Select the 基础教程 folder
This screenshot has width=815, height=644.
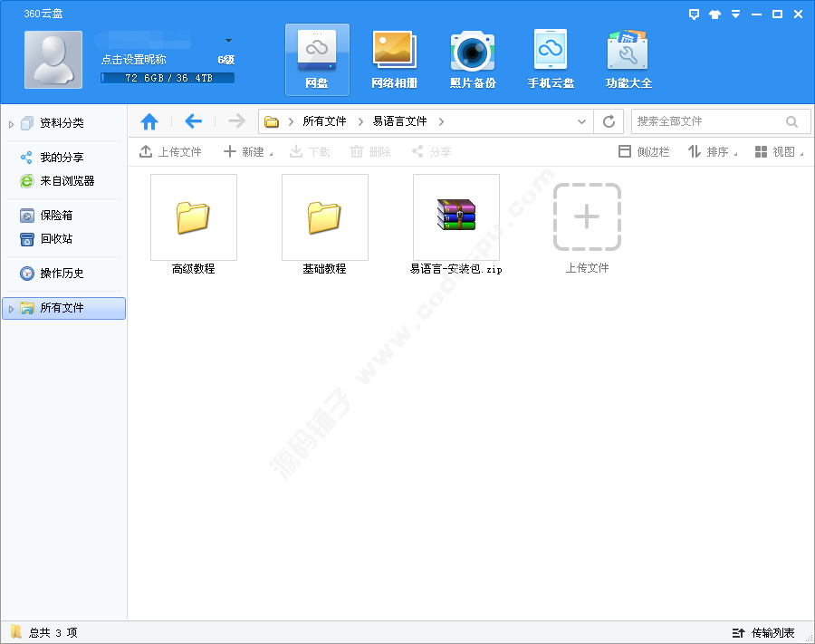pos(325,217)
